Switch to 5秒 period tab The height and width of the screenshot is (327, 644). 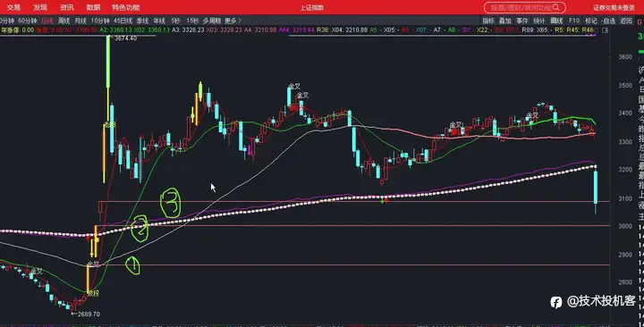click(176, 21)
